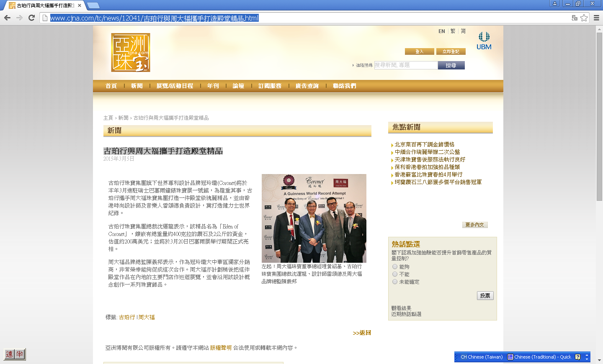Open headline 中緬合作瑞麗舉辦二次公盤
Viewport: 603px width, 364px height.
pyautogui.click(x=427, y=152)
